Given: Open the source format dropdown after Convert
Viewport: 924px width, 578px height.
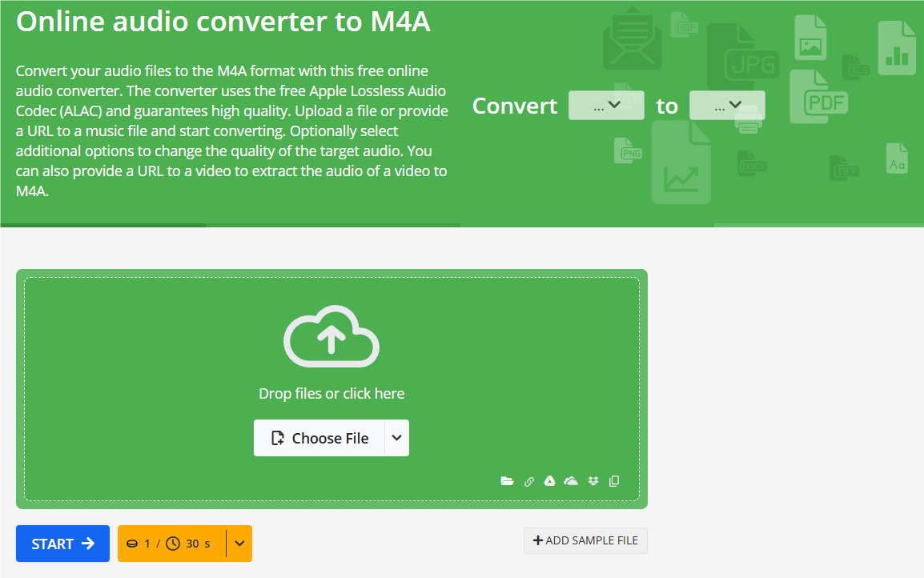Looking at the screenshot, I should click(606, 105).
